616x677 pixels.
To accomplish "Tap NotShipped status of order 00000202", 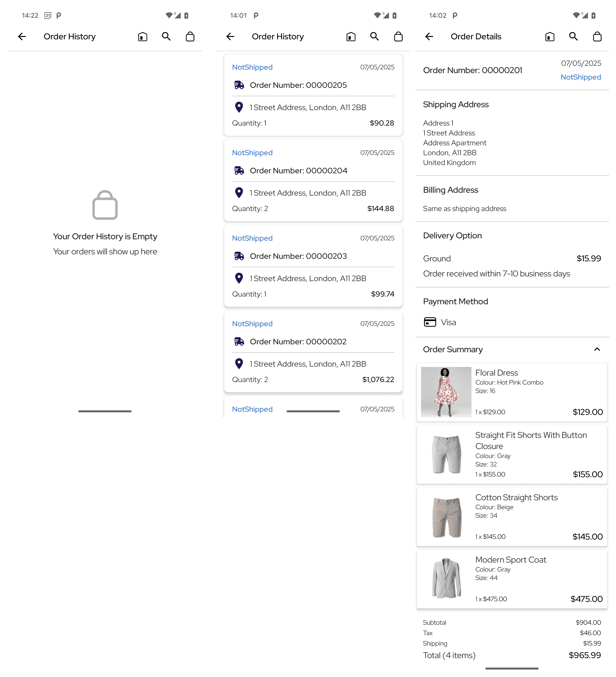I will click(252, 324).
